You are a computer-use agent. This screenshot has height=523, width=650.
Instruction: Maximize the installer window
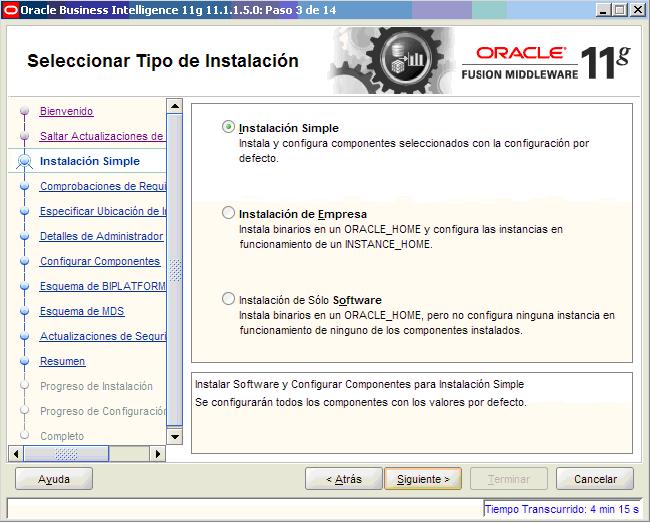tap(620, 10)
